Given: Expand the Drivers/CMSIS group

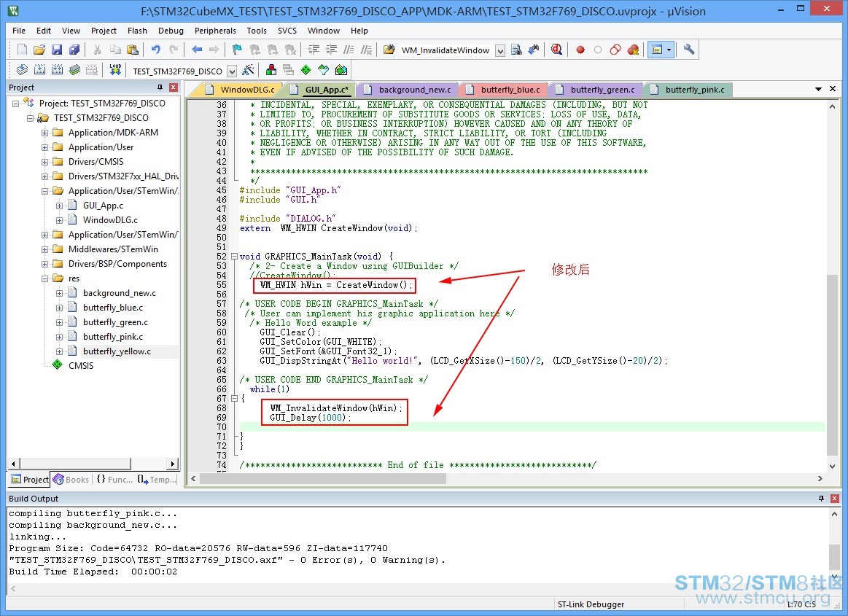Looking at the screenshot, I should coord(45,162).
